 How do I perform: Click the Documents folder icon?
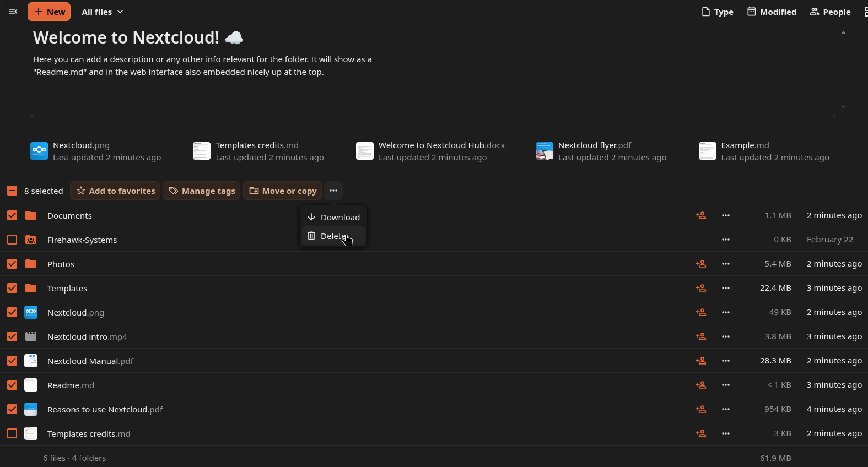pos(31,215)
